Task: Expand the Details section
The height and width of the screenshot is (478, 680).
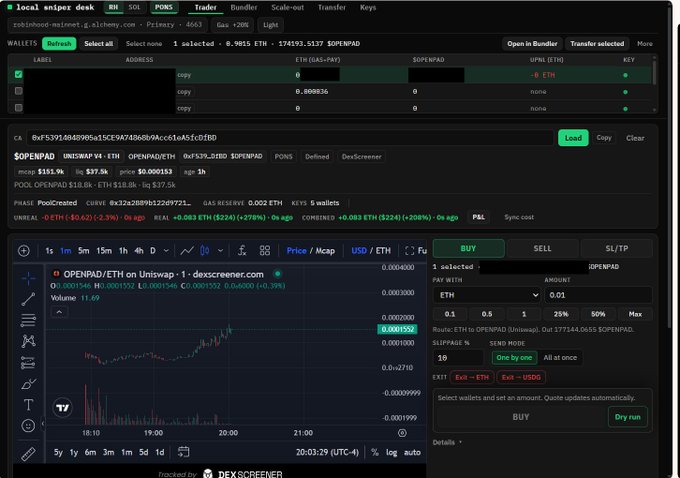Action: pyautogui.click(x=447, y=442)
